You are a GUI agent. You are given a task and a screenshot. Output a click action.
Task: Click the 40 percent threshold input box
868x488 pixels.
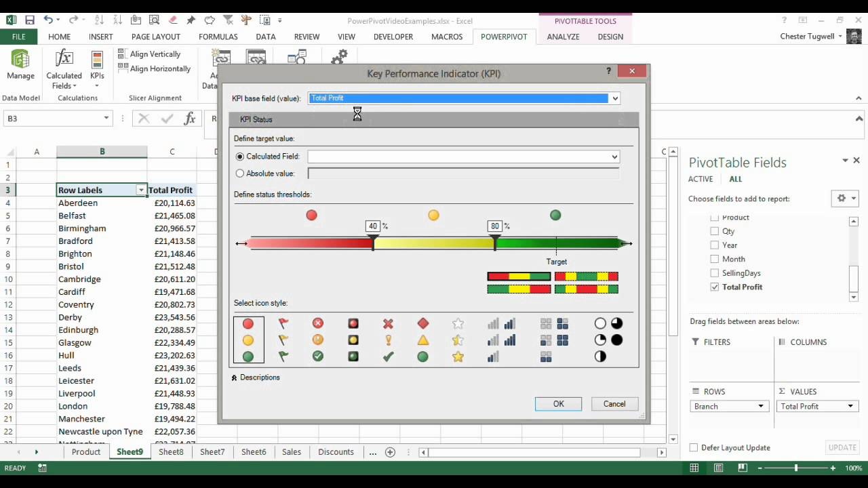click(x=373, y=226)
